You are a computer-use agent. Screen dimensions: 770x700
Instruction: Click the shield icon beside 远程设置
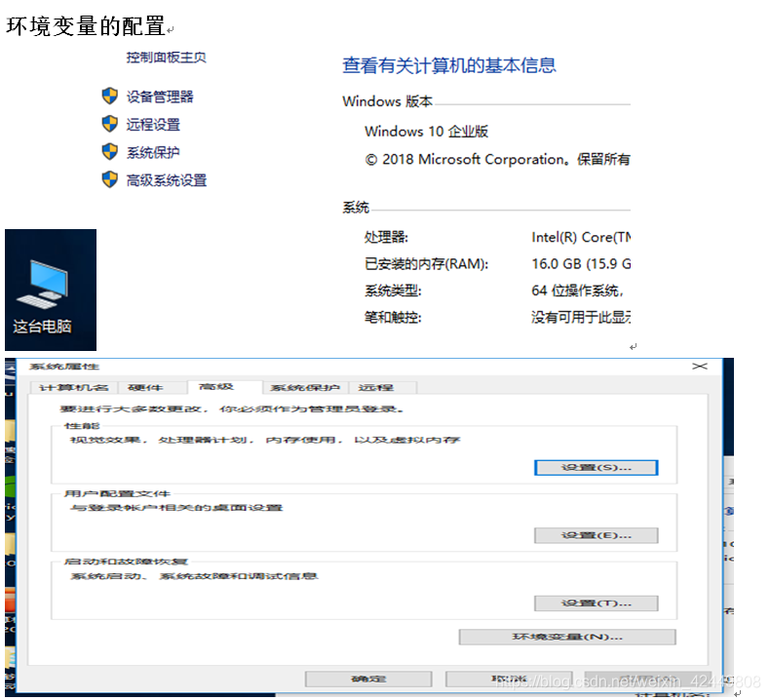click(109, 124)
